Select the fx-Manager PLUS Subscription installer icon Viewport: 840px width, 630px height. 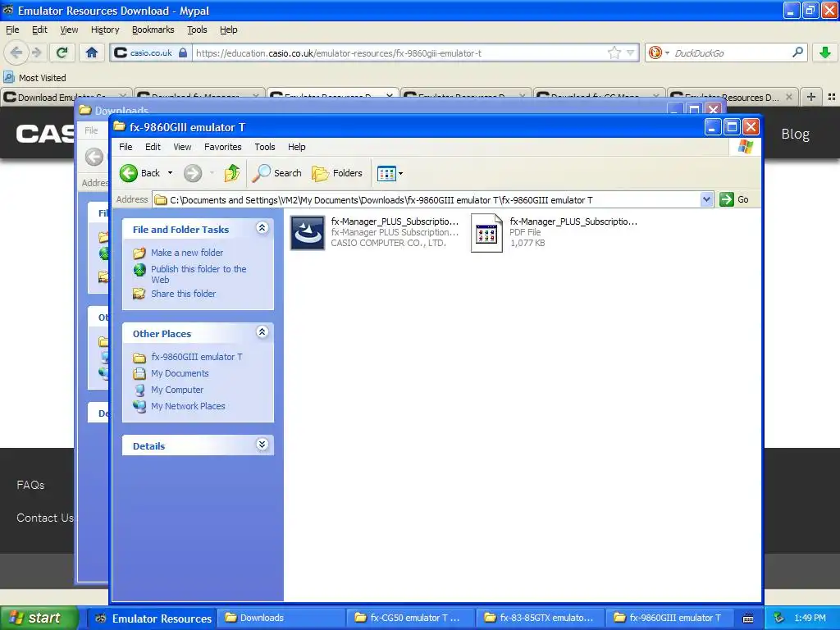(x=308, y=232)
